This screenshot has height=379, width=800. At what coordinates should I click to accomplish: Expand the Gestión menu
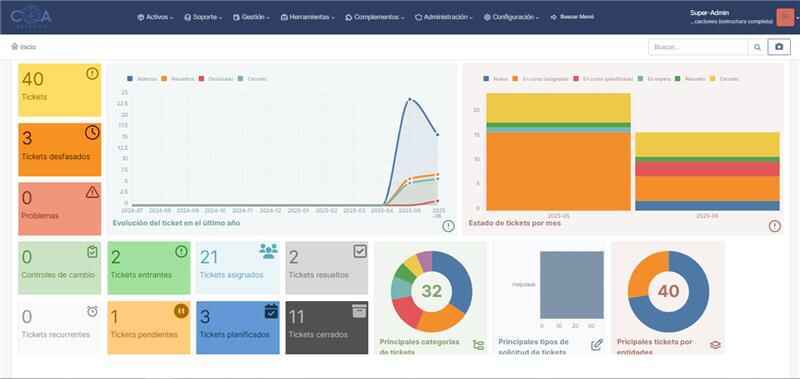click(x=252, y=17)
